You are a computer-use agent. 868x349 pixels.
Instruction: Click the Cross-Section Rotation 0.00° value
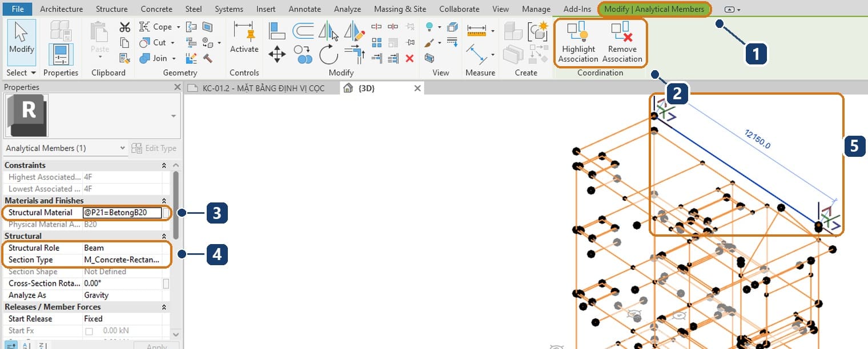point(122,283)
